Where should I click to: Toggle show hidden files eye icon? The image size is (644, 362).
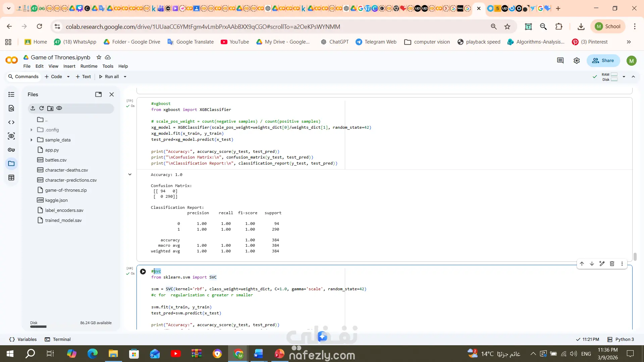click(x=59, y=108)
